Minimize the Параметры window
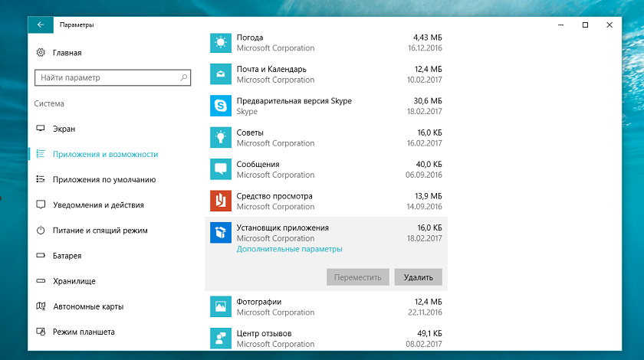 point(560,25)
